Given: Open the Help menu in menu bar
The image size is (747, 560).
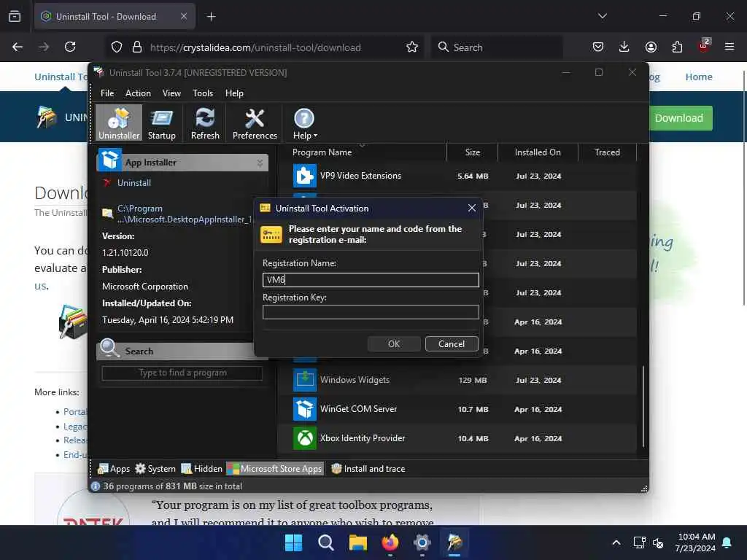Looking at the screenshot, I should [234, 93].
